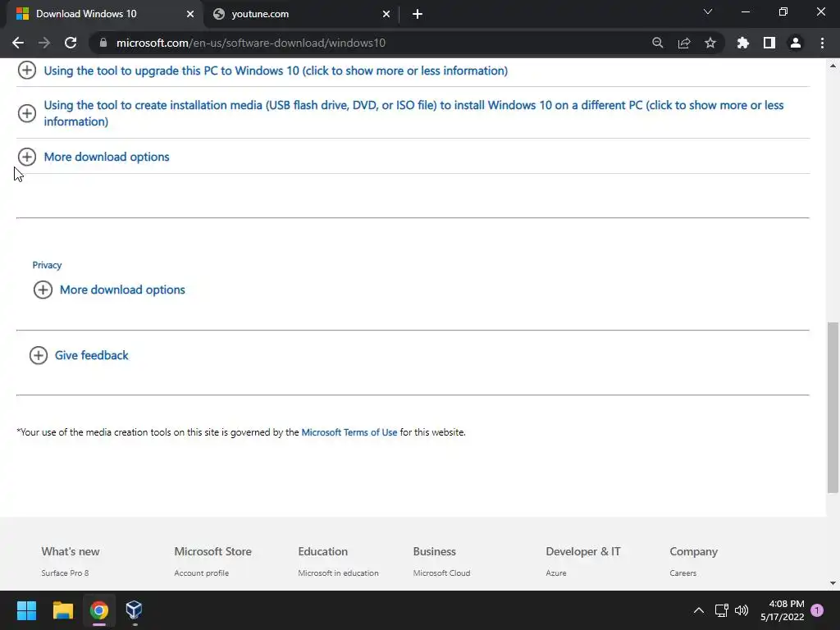Click the Business footer heading
840x630 pixels.
(435, 551)
